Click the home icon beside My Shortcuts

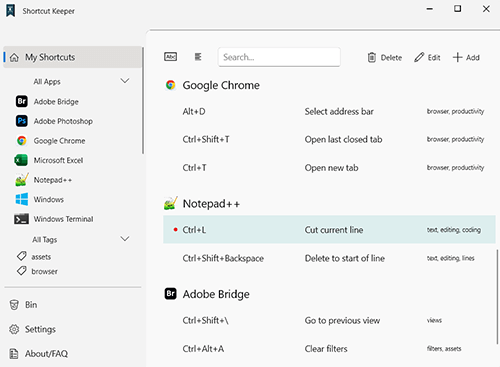[x=14, y=58]
